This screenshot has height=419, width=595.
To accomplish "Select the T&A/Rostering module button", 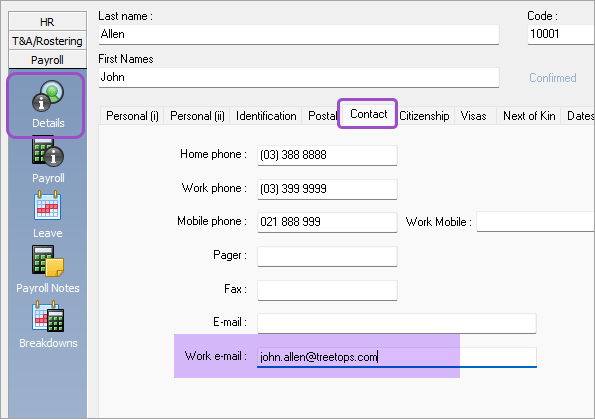I will [47, 41].
